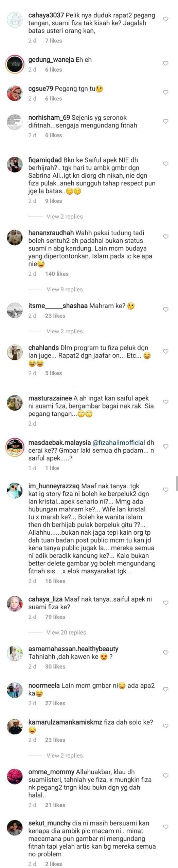Tap heart beside "Mahram ke?" comment
This screenshot has width=178, height=868.
166,310
